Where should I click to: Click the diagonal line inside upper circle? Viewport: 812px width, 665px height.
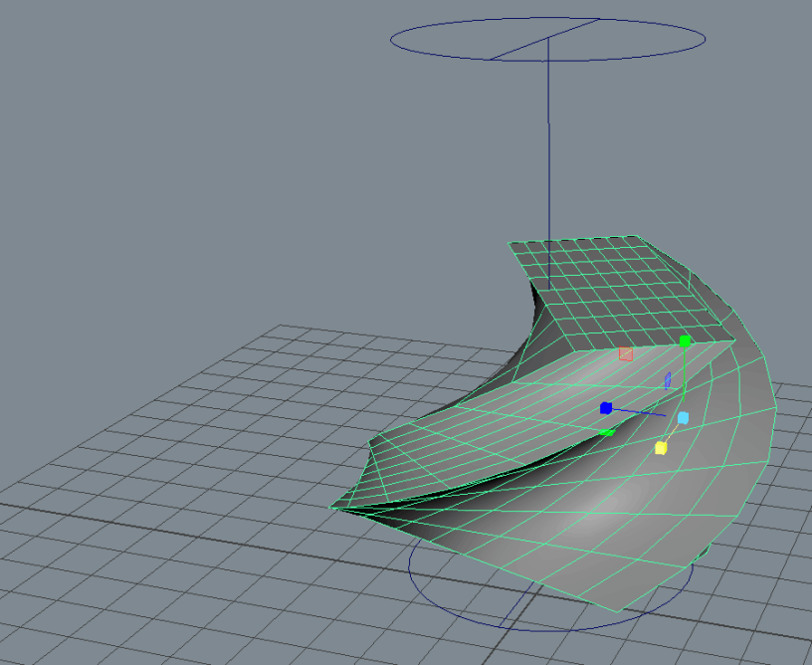tap(545, 39)
